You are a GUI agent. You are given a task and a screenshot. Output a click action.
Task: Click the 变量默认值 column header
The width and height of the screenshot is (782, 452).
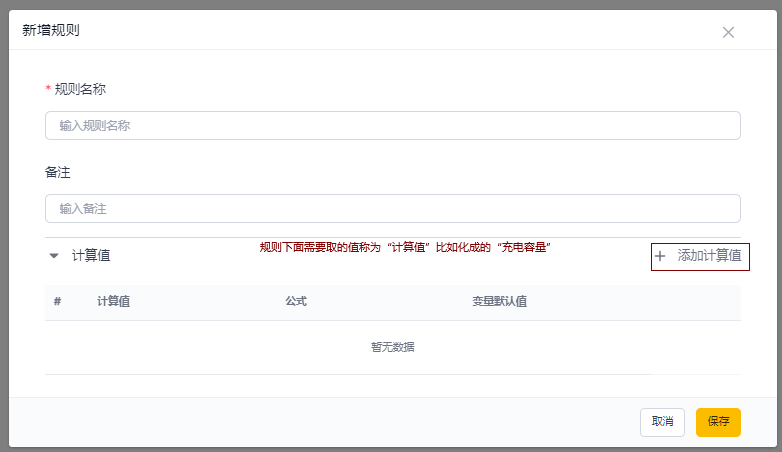click(500, 302)
